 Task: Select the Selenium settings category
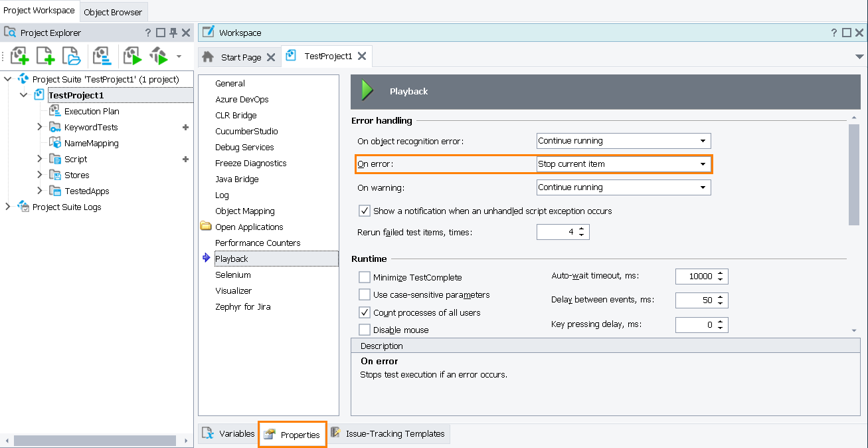click(x=233, y=275)
